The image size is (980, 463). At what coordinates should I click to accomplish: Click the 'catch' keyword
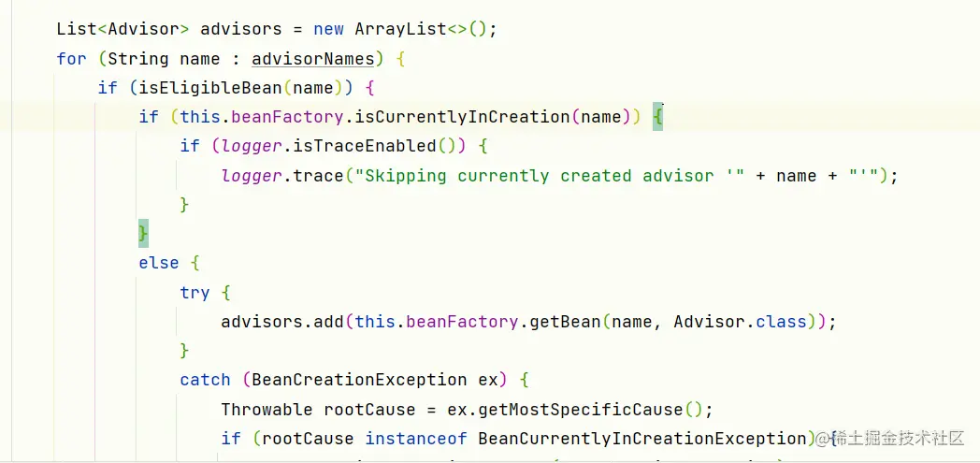tap(205, 380)
